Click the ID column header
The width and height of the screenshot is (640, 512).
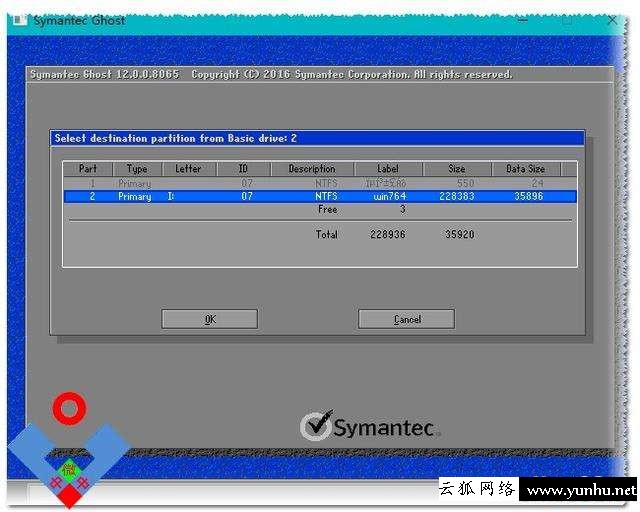click(x=244, y=169)
